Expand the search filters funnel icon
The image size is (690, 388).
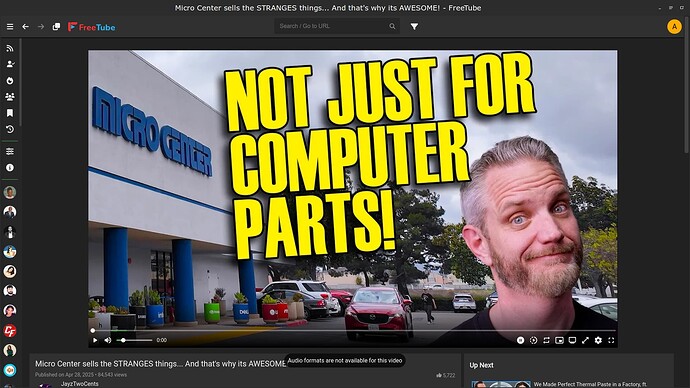(415, 26)
